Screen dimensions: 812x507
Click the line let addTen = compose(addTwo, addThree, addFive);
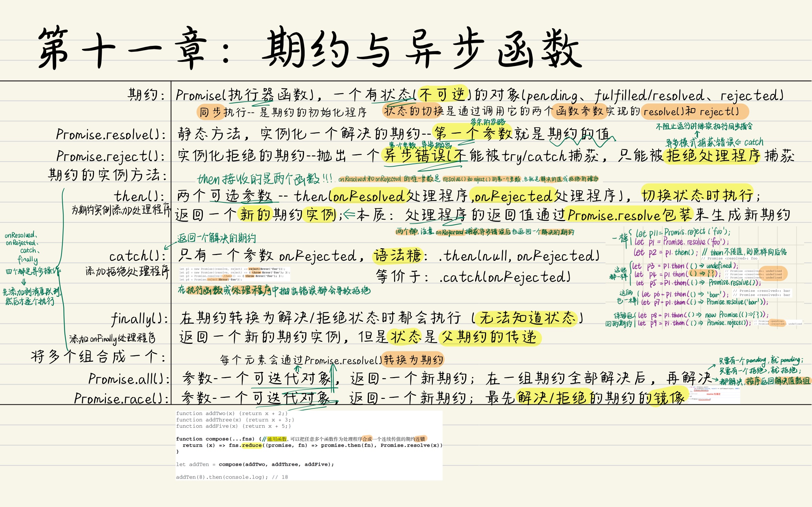(255, 464)
